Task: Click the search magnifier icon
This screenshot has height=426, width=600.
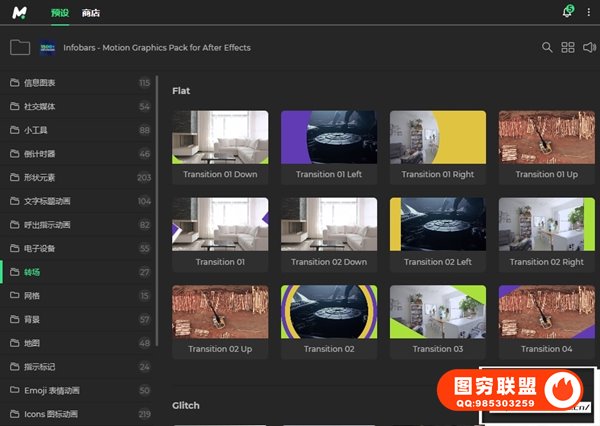Action: 547,47
